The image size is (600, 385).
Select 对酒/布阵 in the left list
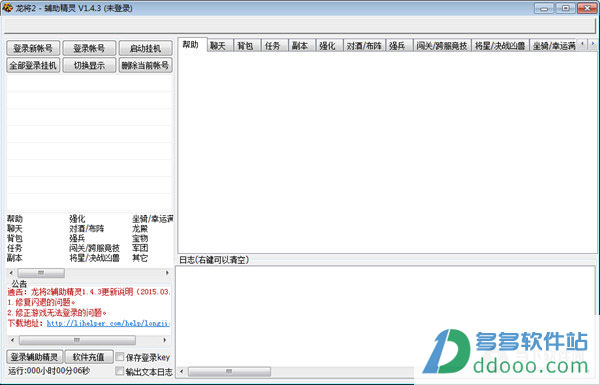87,229
